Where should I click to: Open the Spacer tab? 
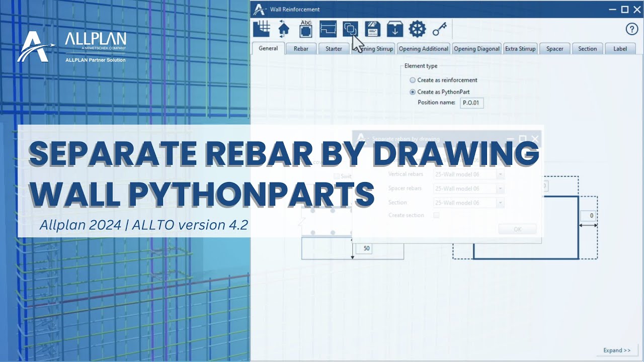coord(555,49)
